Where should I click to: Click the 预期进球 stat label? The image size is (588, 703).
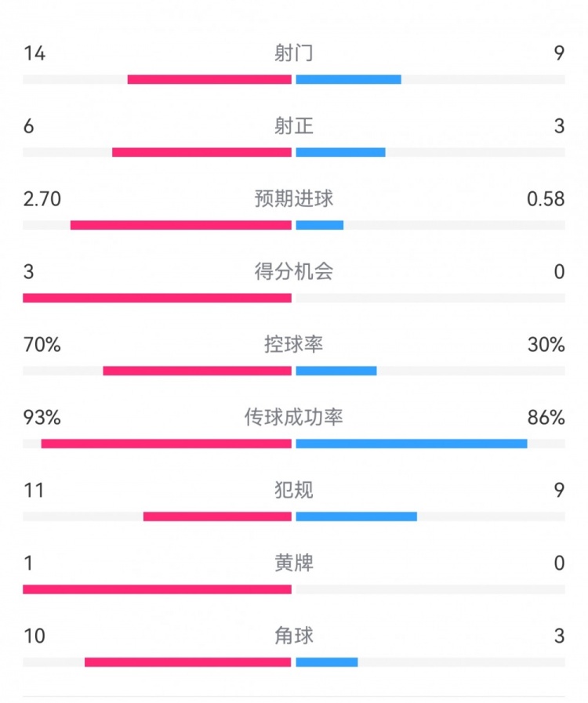pyautogui.click(x=294, y=199)
